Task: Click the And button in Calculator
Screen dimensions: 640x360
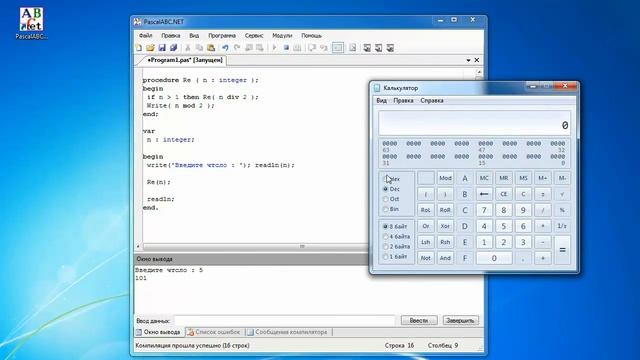Action: [x=445, y=258]
